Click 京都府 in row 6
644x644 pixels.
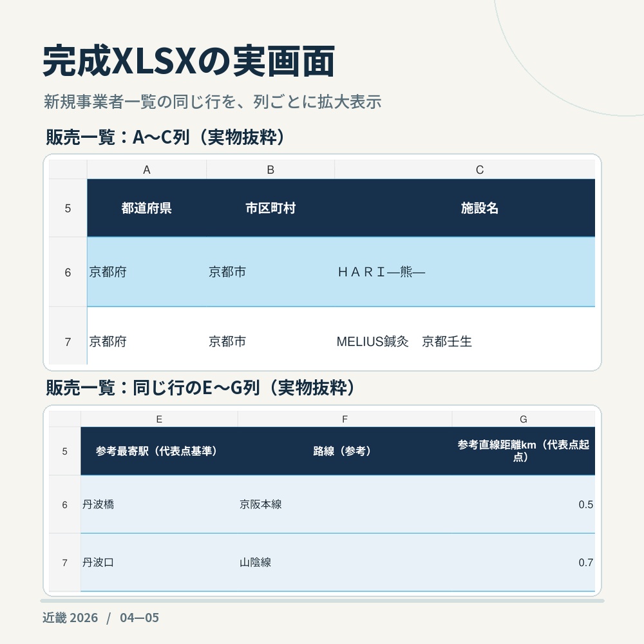coord(147,272)
